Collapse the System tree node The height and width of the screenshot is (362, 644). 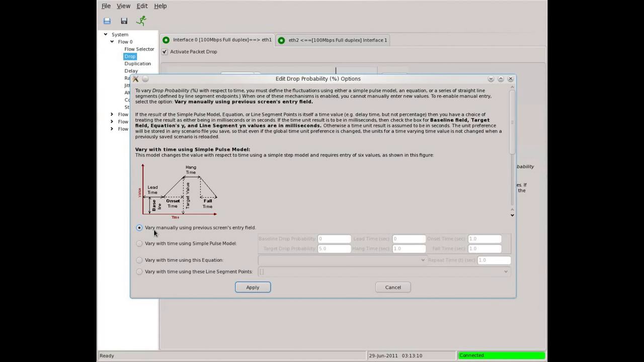click(106, 35)
